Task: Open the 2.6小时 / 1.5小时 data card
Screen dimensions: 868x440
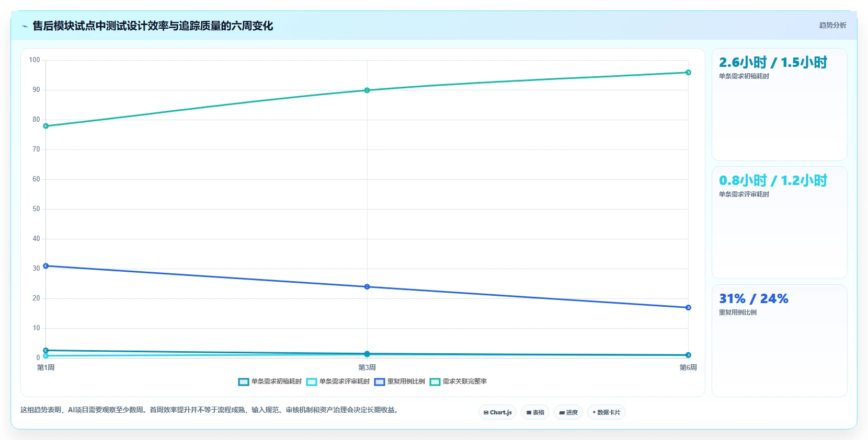Action: (780, 105)
